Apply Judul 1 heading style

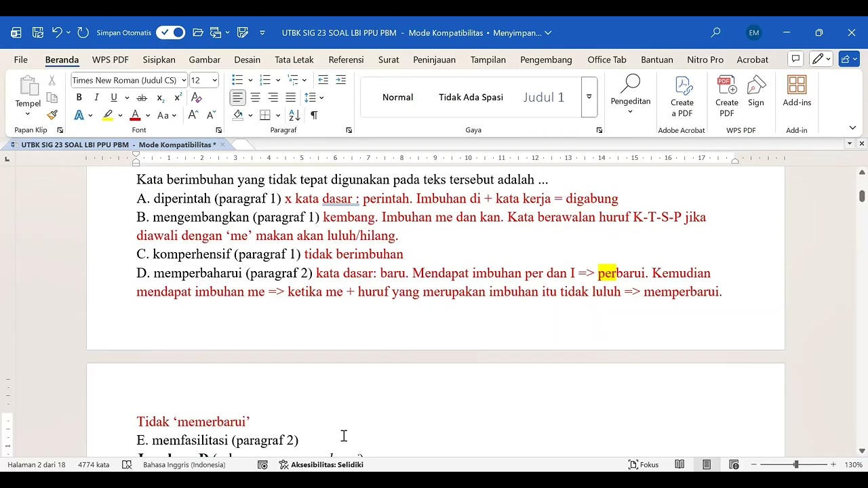click(x=544, y=97)
